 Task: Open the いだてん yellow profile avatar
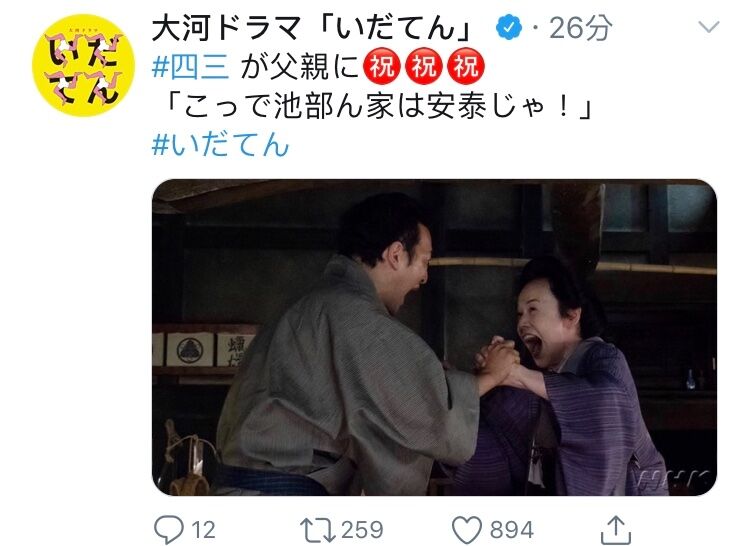point(83,66)
